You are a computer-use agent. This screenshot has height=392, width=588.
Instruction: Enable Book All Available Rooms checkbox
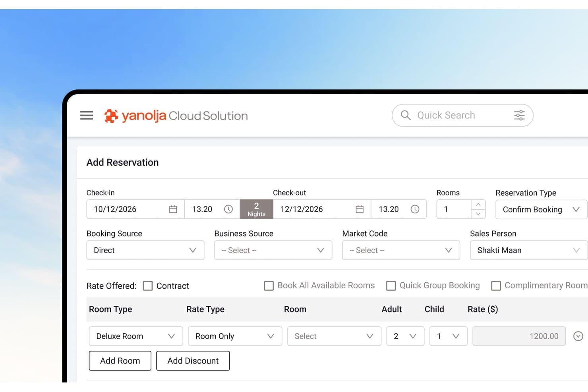[269, 286]
